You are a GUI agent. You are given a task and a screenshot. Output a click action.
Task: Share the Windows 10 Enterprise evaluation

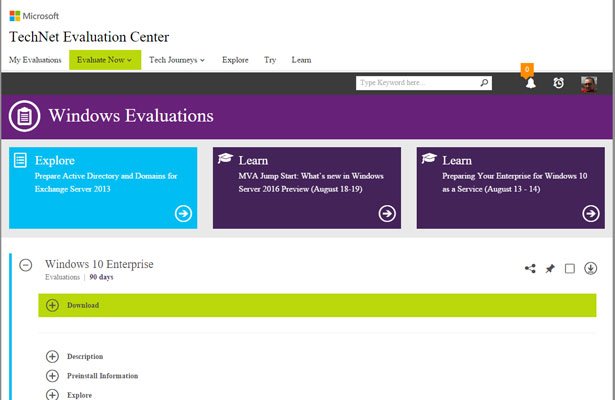[530, 268]
